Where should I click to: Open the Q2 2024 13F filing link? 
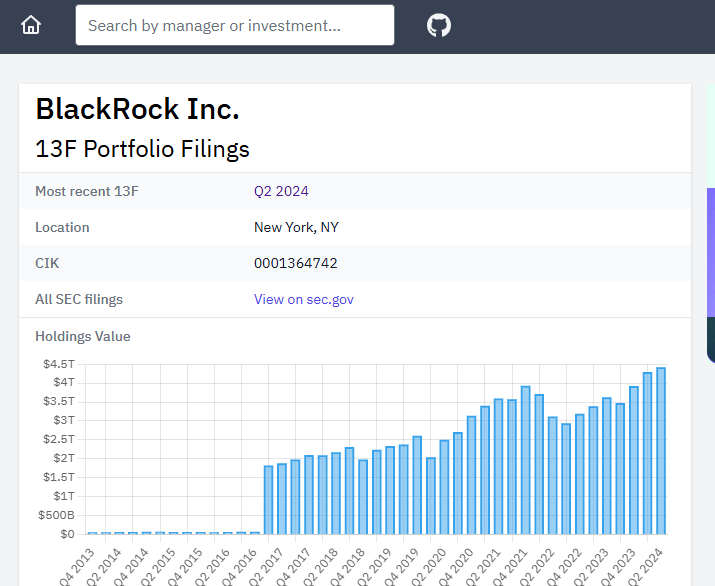pyautogui.click(x=281, y=191)
